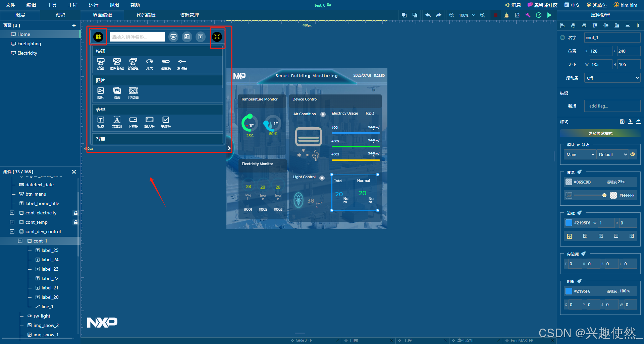
Task: Toggle the state visibility eye icon
Action: click(x=633, y=154)
